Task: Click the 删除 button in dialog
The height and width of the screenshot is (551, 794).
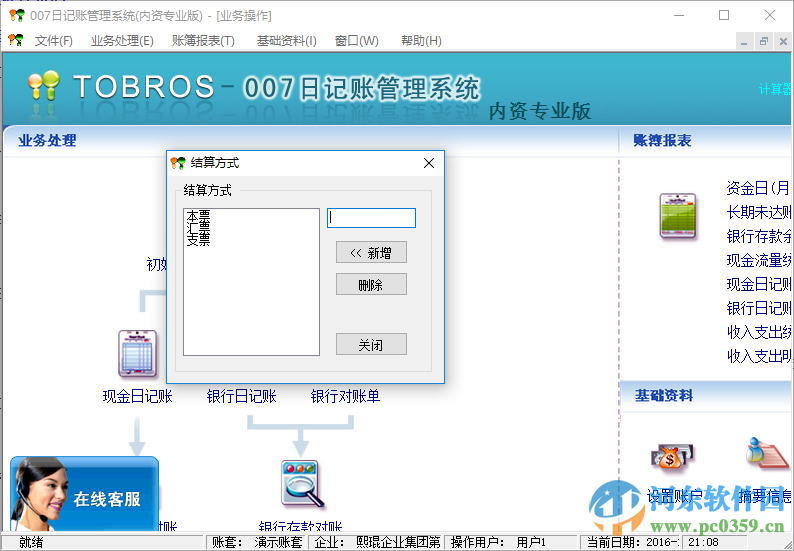Action: [371, 285]
